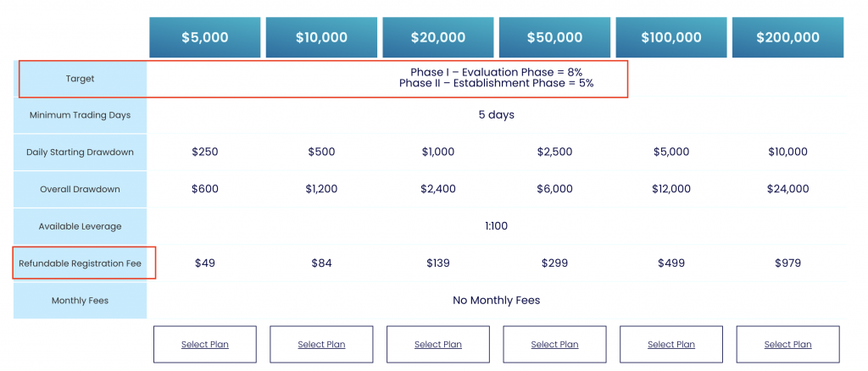Choose the $20,000 account header

(x=438, y=37)
